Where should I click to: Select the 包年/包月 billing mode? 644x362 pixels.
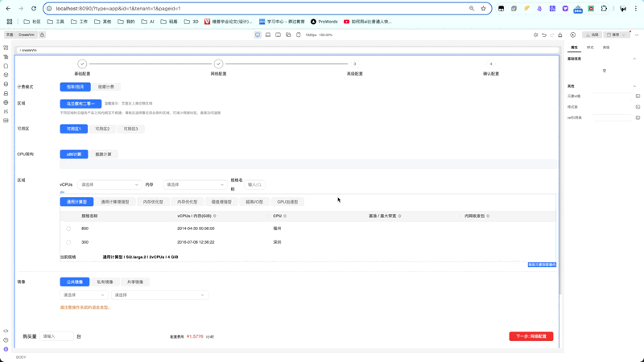click(x=75, y=87)
